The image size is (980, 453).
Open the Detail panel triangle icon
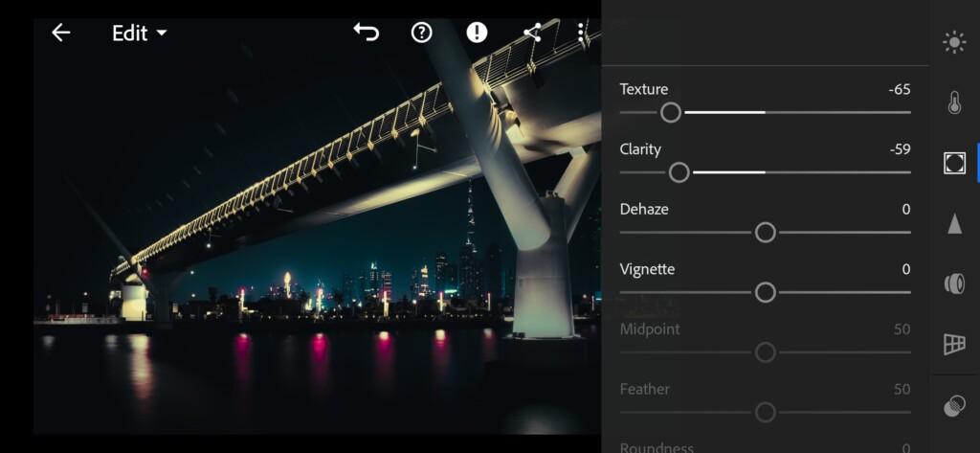(x=954, y=223)
